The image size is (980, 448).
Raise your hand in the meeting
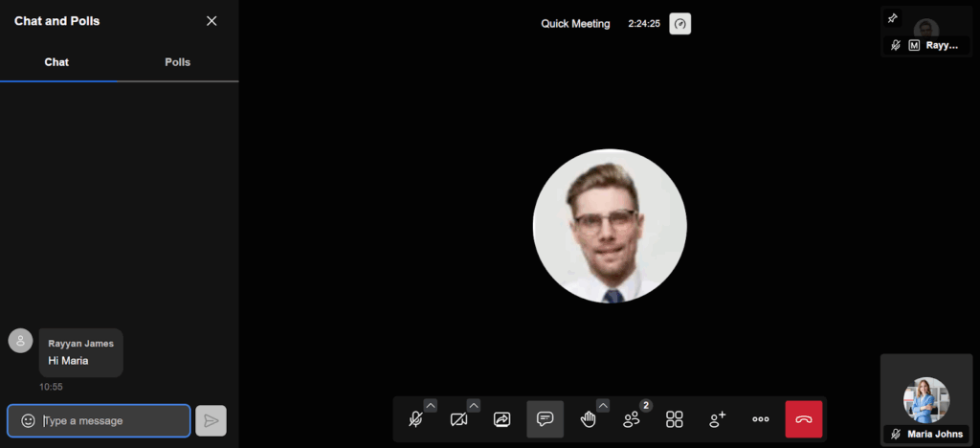pyautogui.click(x=588, y=419)
